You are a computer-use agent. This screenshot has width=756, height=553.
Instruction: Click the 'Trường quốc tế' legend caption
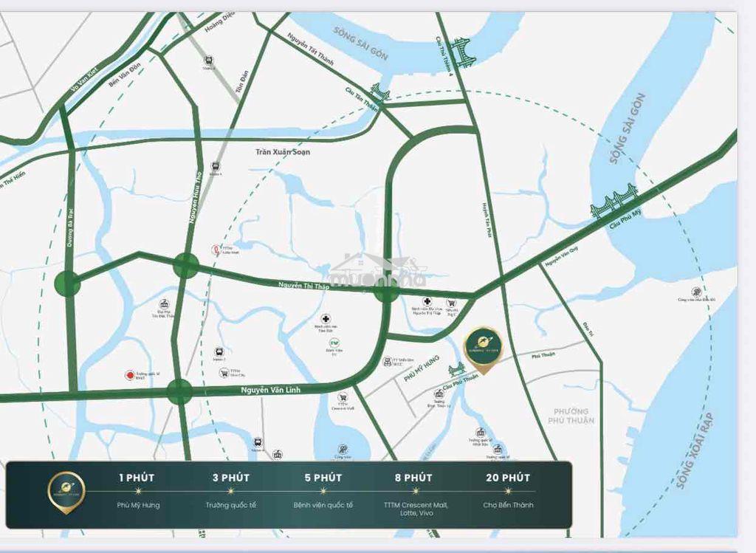click(231, 505)
